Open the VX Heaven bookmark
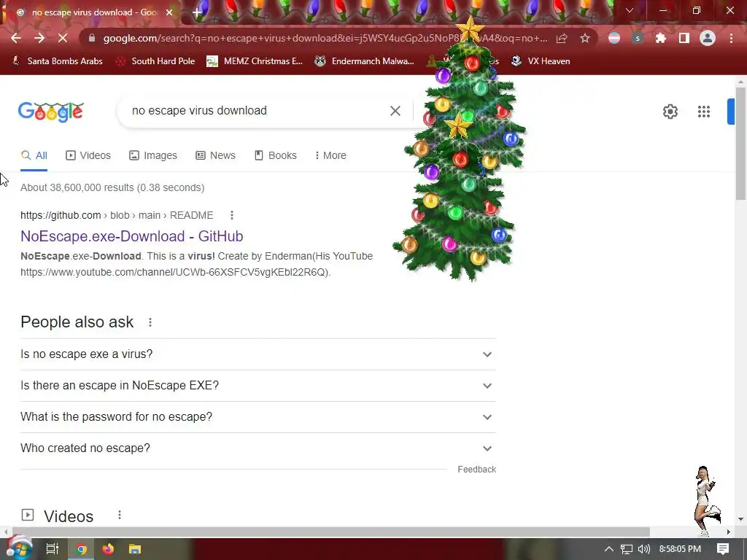This screenshot has height=560, width=747. (541, 61)
